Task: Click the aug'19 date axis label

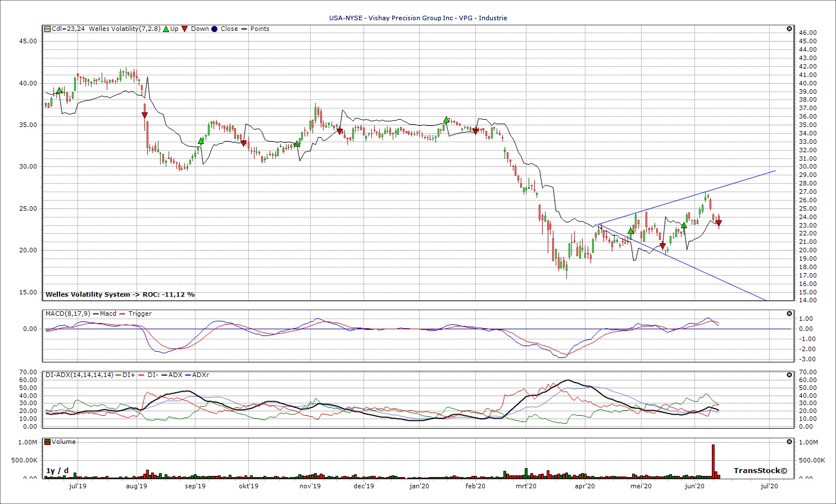Action: pyautogui.click(x=137, y=486)
